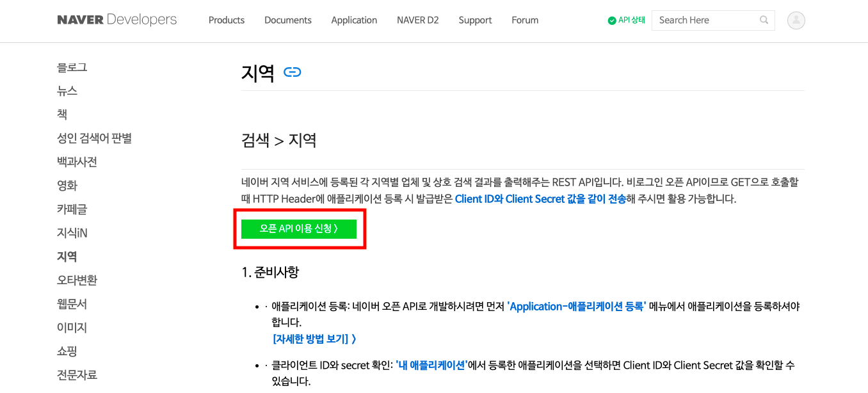Click the 오픈 API 이용 신청 button
868x393 pixels.
[x=299, y=229]
